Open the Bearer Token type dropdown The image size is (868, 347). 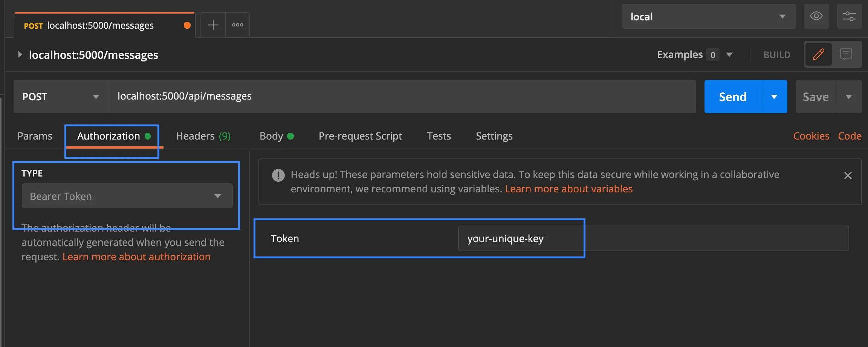(127, 196)
